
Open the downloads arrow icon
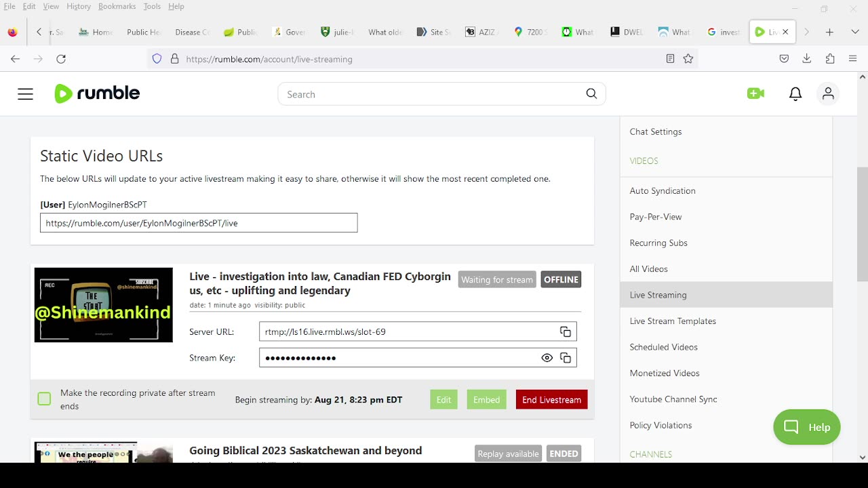[x=807, y=59]
